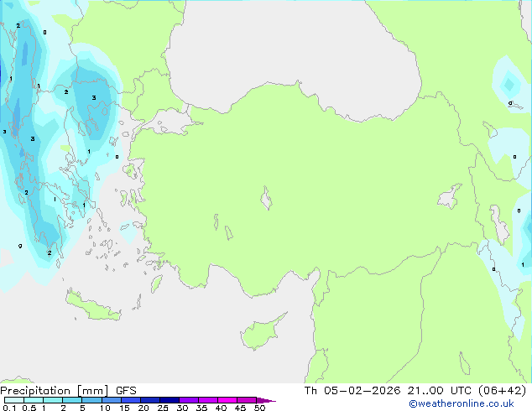Click the island of Crete on map
The width and height of the screenshot is (532, 411).
click(x=92, y=306)
